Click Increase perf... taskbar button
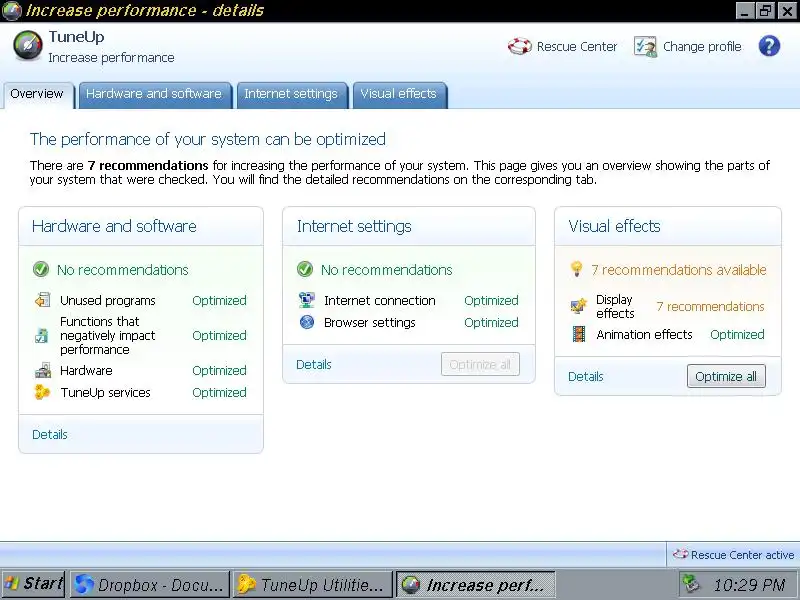Viewport: 800px width, 600px height. [x=476, y=584]
